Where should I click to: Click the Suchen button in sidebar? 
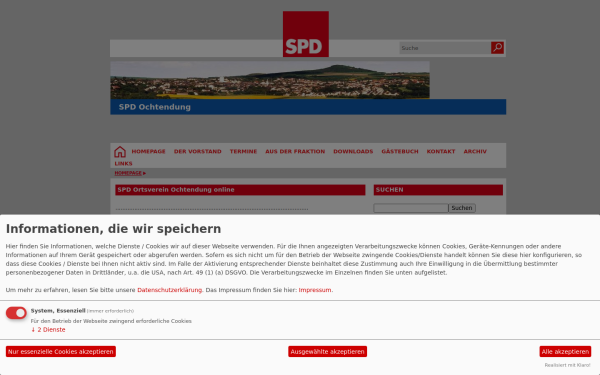[x=462, y=208]
